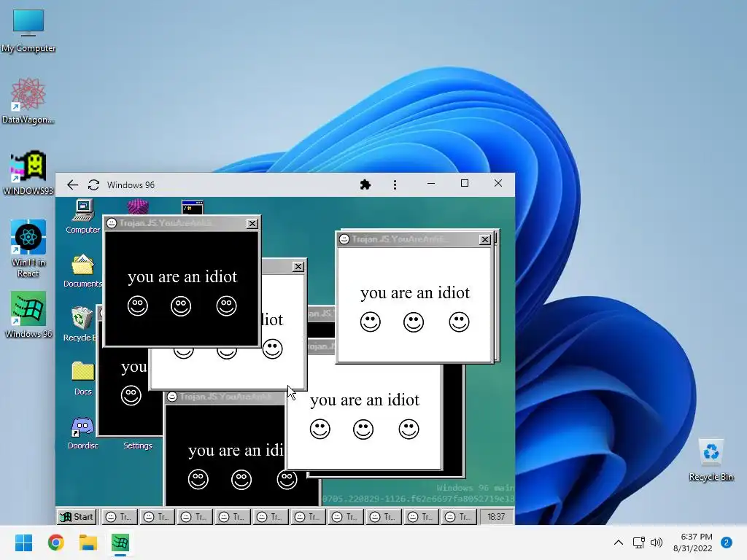747x560 pixels.
Task: Open the network tray icon
Action: (639, 542)
